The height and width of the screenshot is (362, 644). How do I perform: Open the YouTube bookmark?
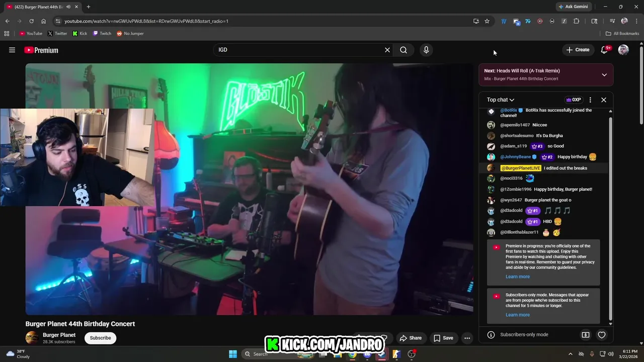pos(31,34)
